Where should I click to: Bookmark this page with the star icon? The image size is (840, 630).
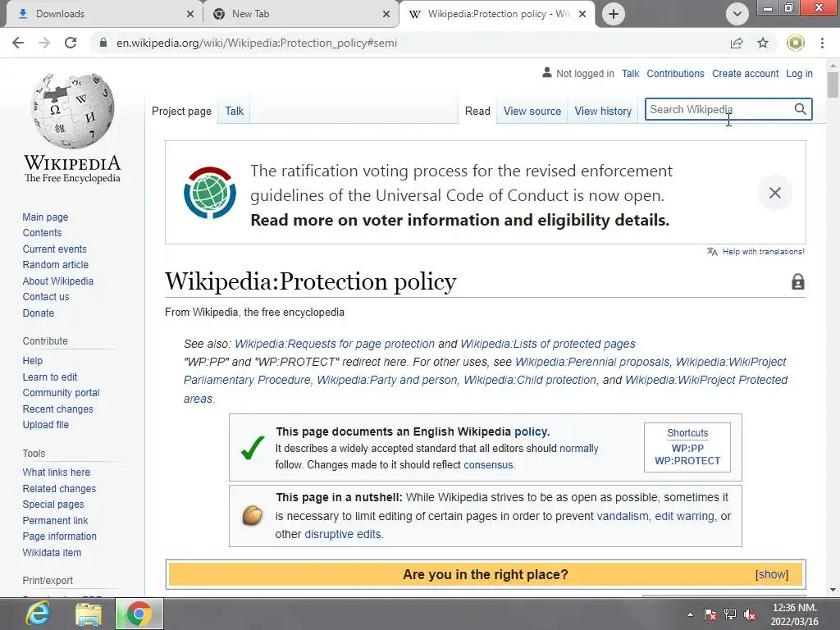tap(763, 43)
